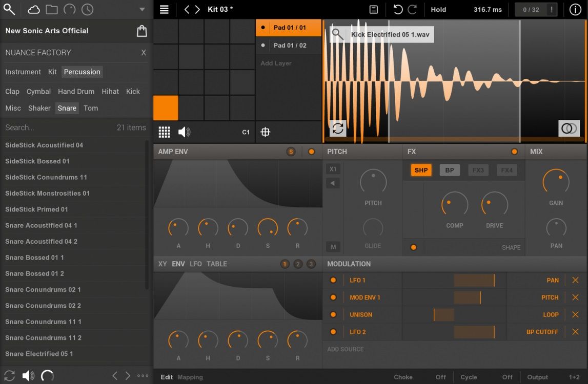Load Snare Conundrums 02 1 sample
Image resolution: width=588 pixels, height=384 pixels.
tap(74, 290)
